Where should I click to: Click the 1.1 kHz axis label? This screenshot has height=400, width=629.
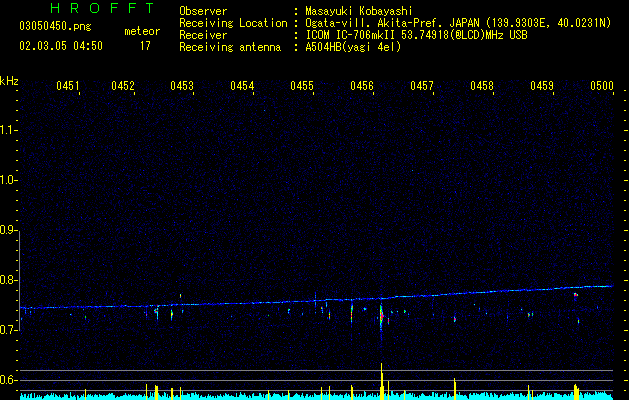click(x=8, y=130)
